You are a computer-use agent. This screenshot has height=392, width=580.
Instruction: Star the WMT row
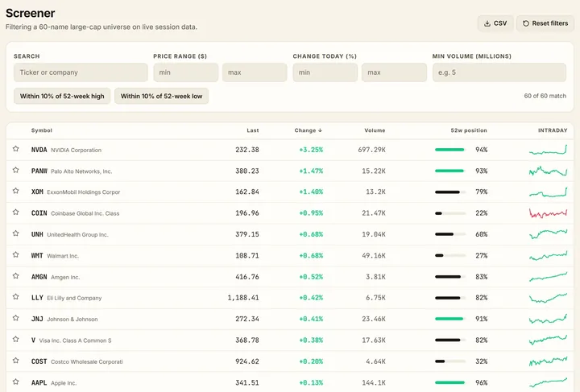pyautogui.click(x=15, y=255)
